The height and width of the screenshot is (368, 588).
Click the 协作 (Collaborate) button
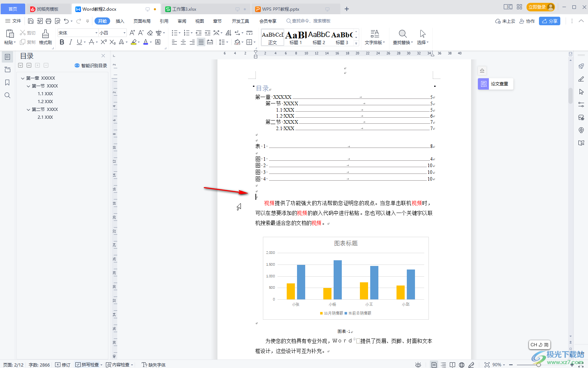click(x=527, y=21)
